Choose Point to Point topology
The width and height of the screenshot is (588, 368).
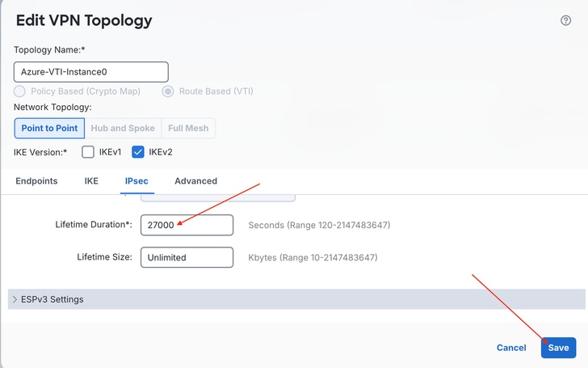pos(49,128)
